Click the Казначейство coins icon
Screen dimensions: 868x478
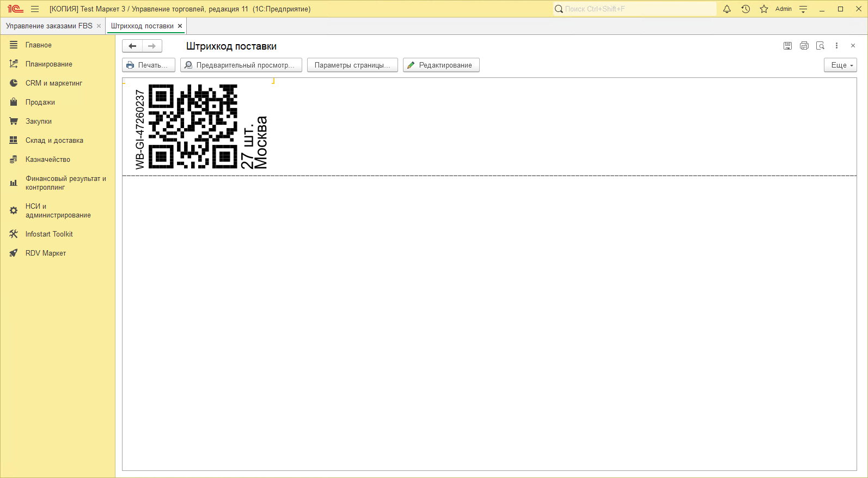click(14, 160)
